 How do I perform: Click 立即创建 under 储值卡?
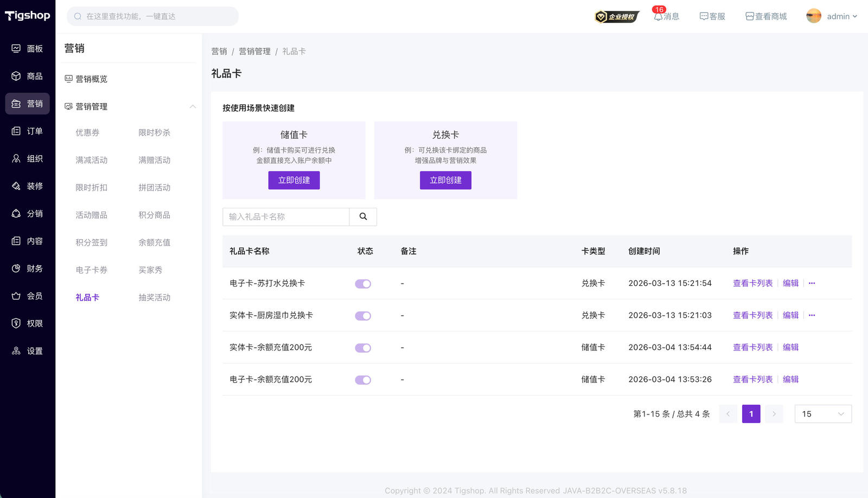click(x=293, y=180)
